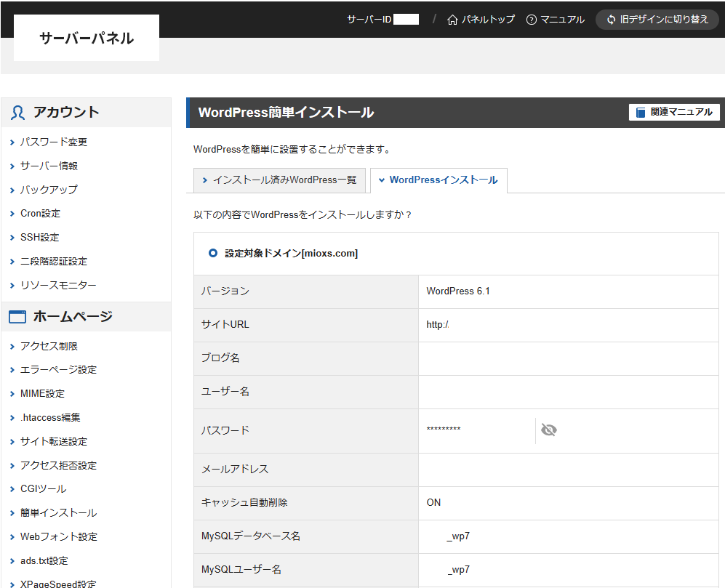Click the chevron before パスワード変更
725x588 pixels.
coord(12,142)
